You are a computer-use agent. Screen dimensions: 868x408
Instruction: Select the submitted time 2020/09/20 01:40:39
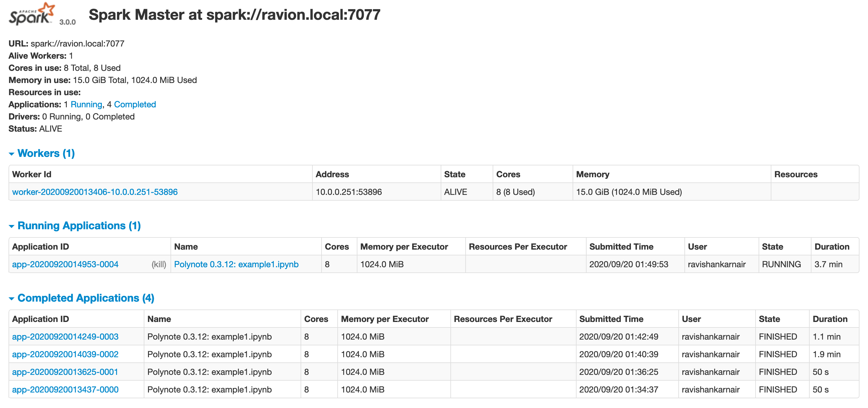619,354
